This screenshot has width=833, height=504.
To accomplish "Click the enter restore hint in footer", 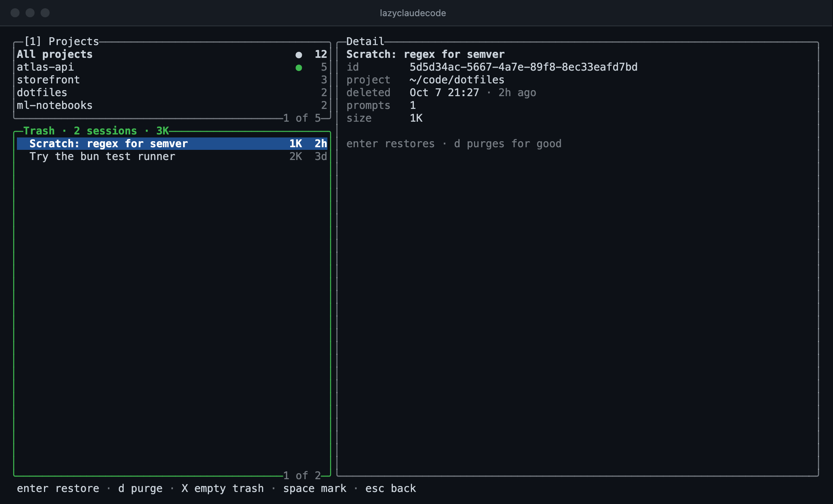I will 58,489.
